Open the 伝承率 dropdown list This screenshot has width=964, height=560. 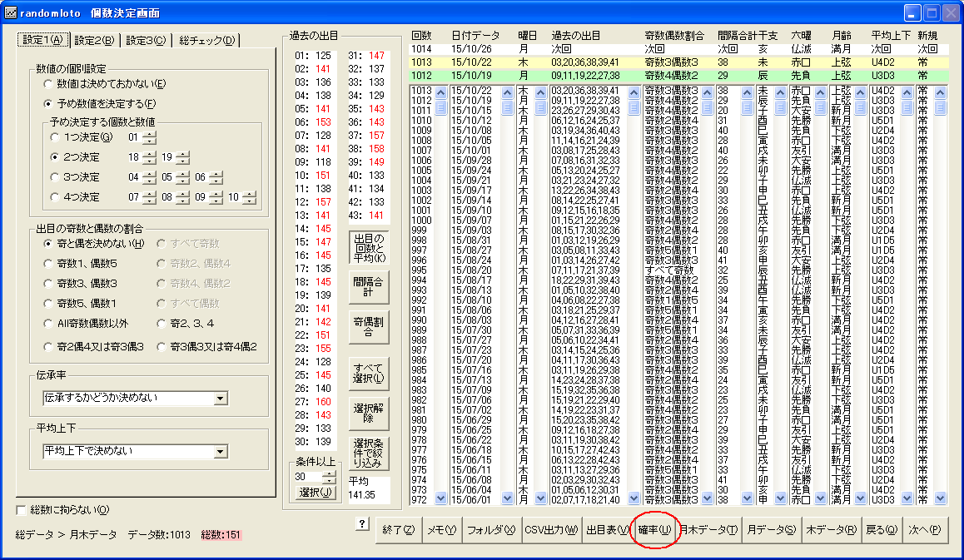pyautogui.click(x=221, y=399)
